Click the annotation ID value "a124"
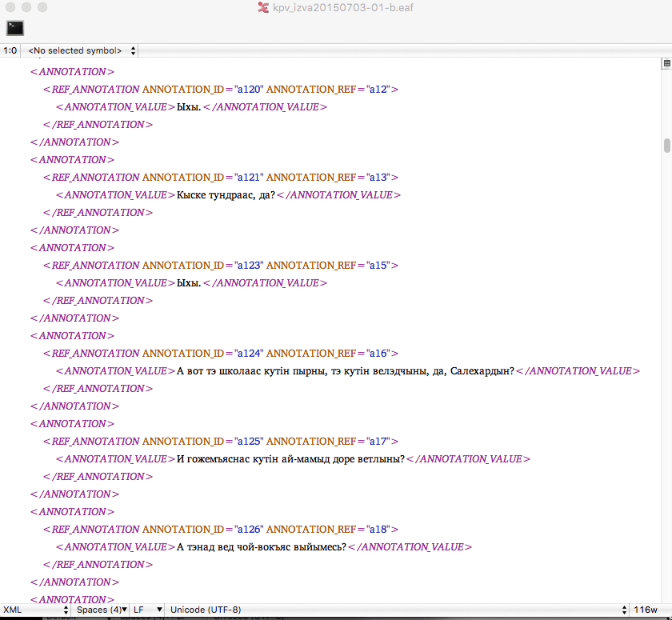This screenshot has width=672, height=620. tap(249, 353)
